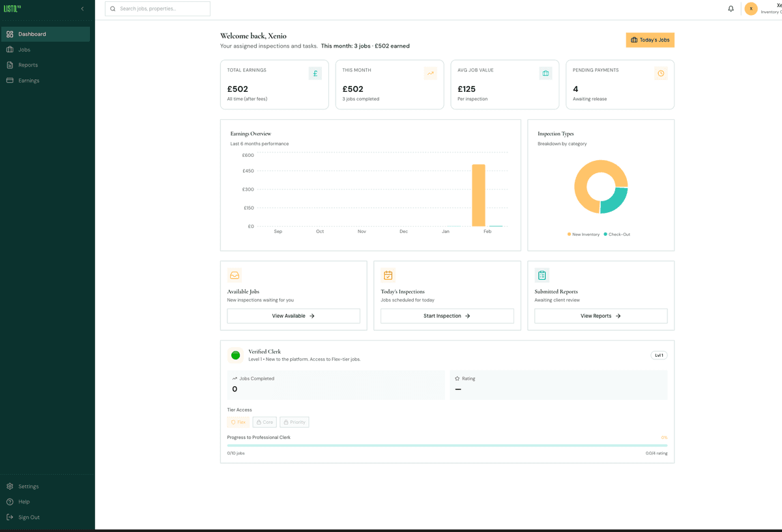
Task: Click the search jobs input field
Action: click(158, 8)
